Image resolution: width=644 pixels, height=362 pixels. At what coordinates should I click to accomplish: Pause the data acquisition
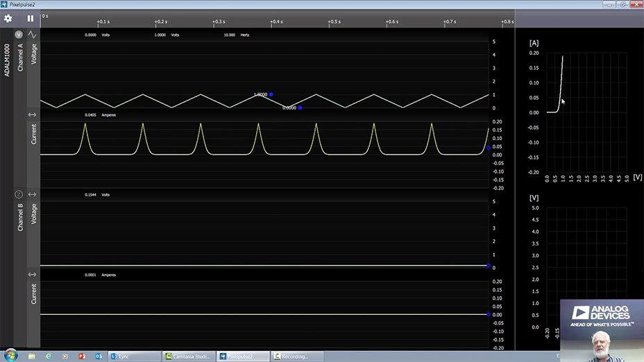pos(31,19)
